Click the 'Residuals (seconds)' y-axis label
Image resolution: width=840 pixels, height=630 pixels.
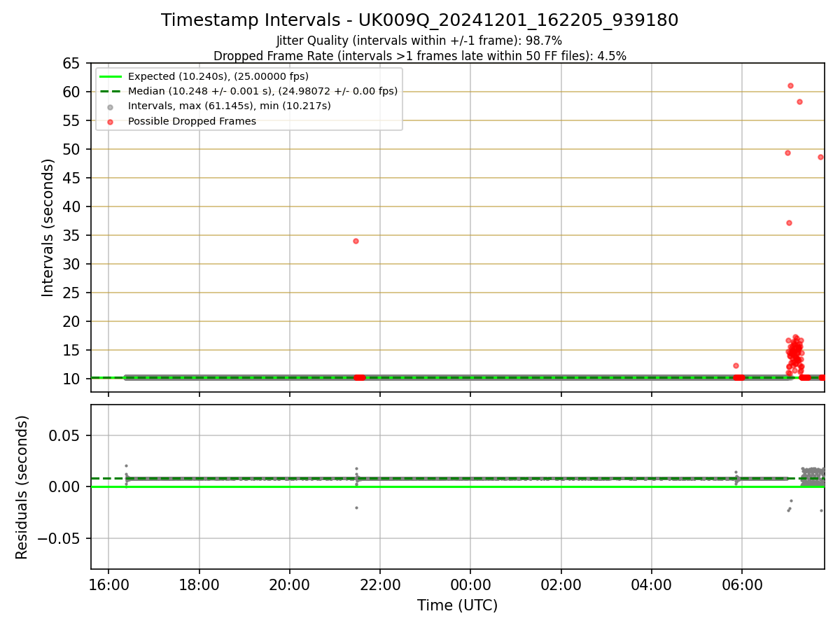pyautogui.click(x=22, y=487)
